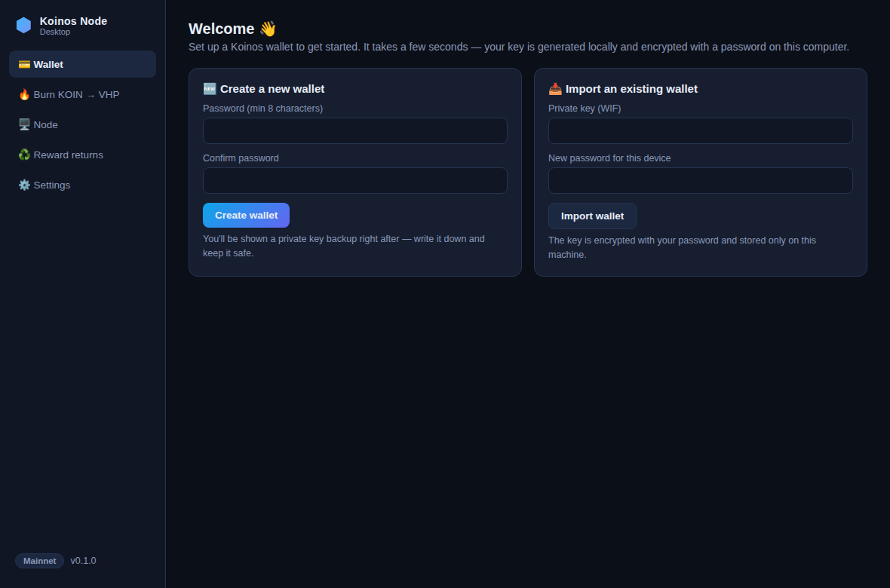
Task: Click the 'Confirm password' label
Action: pos(241,158)
